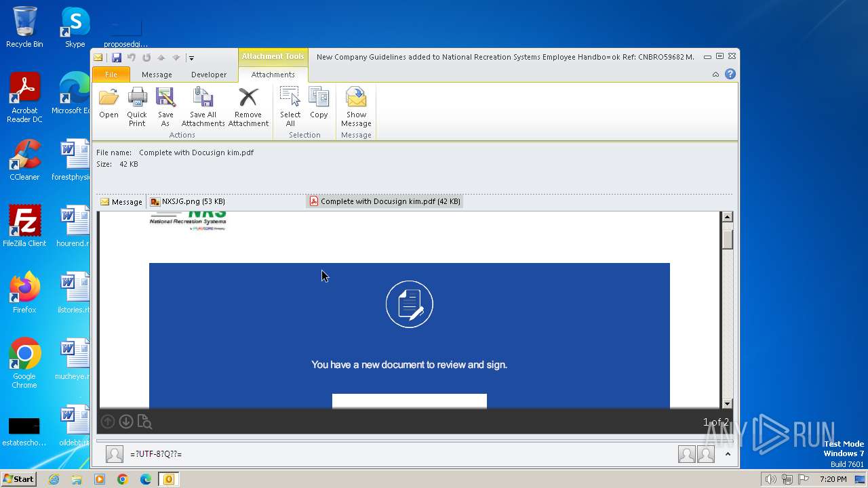Show Message body
The width and height of the screenshot is (868, 488).
coord(356,106)
